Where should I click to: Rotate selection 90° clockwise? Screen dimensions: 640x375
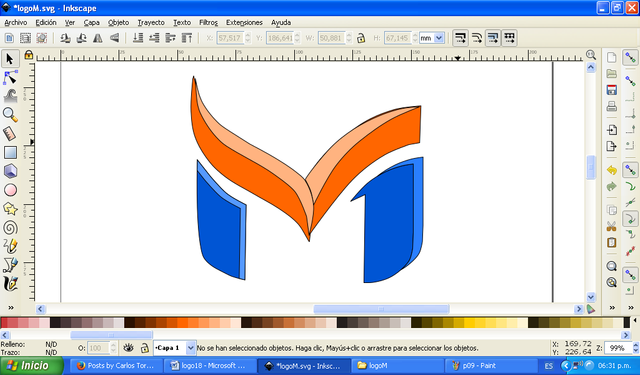81,38
